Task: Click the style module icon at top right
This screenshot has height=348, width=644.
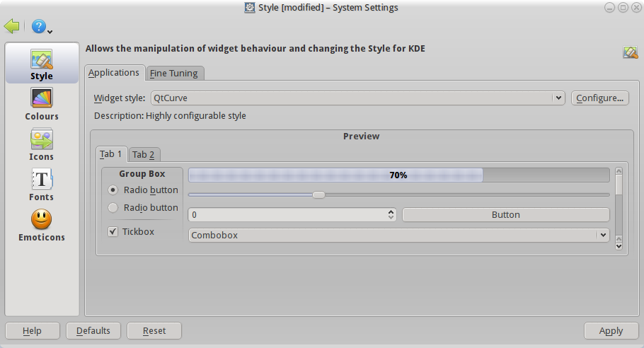Action: [x=631, y=52]
